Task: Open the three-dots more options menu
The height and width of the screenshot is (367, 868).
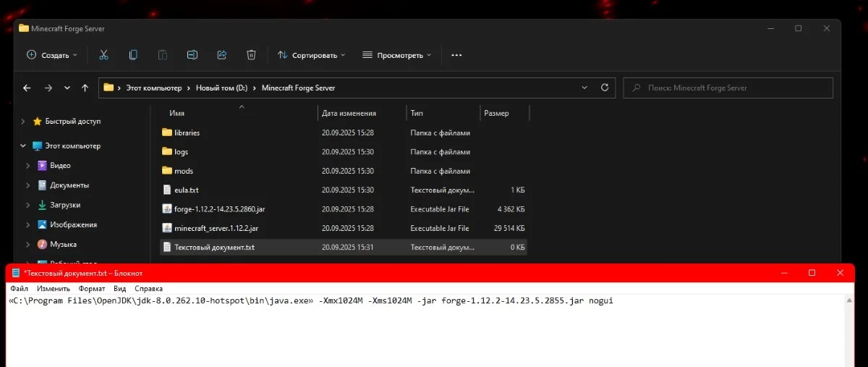Action: click(456, 55)
